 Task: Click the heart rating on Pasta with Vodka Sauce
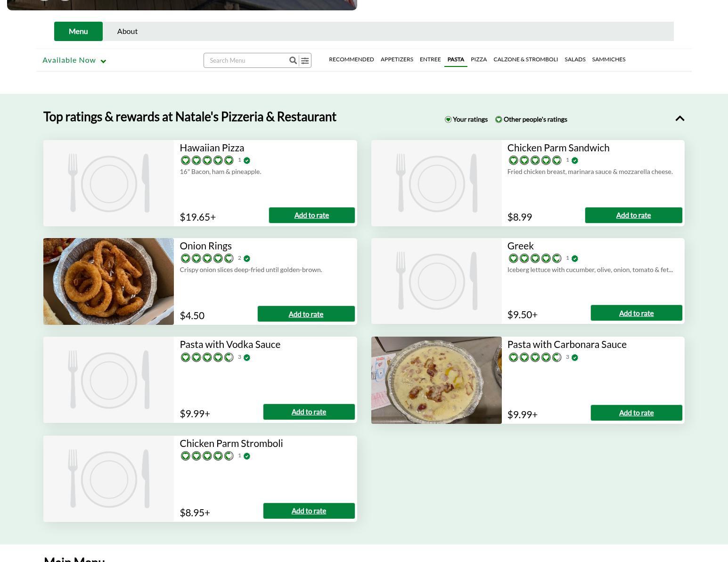tap(207, 357)
